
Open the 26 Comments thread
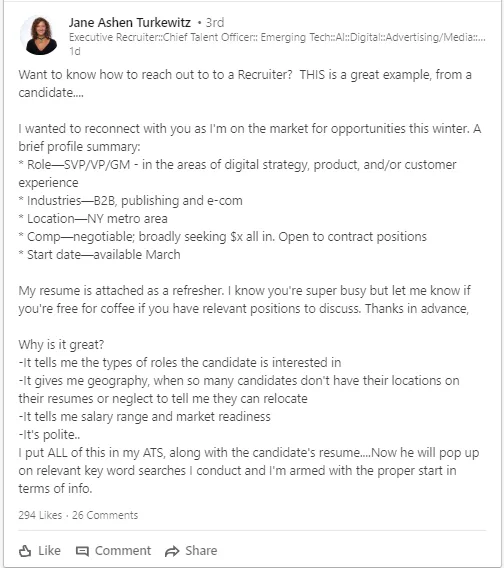105,515
